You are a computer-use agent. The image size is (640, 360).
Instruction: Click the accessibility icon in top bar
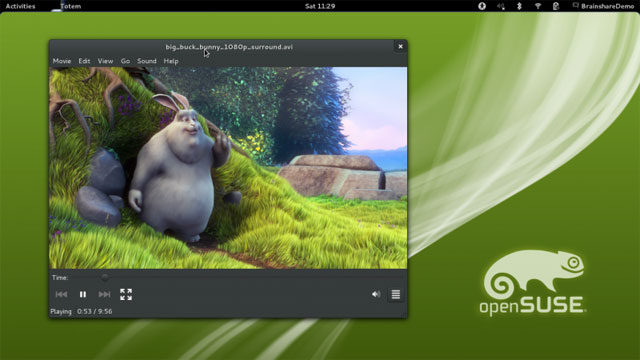482,6
